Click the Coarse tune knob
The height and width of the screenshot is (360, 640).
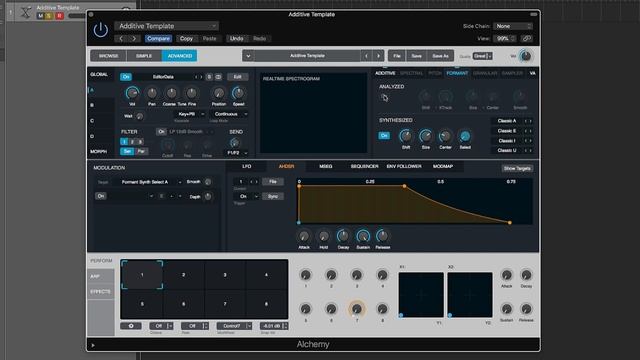[171, 93]
